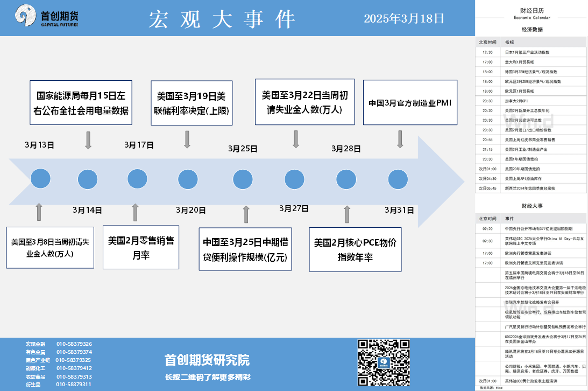Viewport: 588px width, 391px height.
Task: Click the 美联储利率决定(上限) event box
Action: [x=192, y=103]
